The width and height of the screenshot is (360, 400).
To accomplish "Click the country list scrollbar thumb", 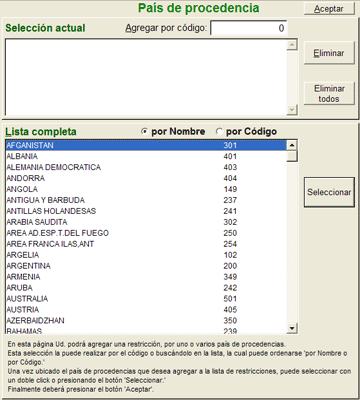I will tap(292, 156).
